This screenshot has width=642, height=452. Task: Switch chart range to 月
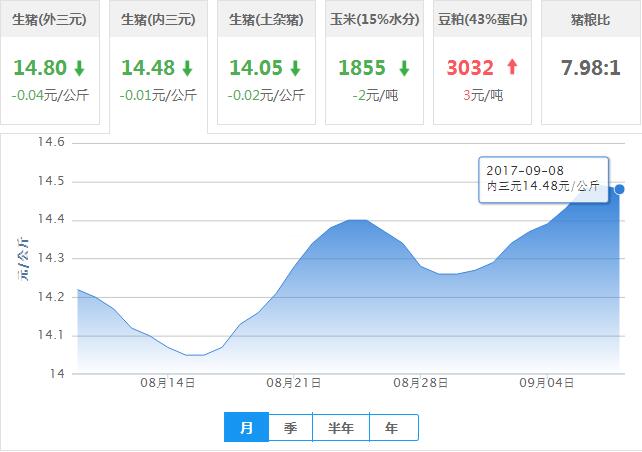pos(246,427)
